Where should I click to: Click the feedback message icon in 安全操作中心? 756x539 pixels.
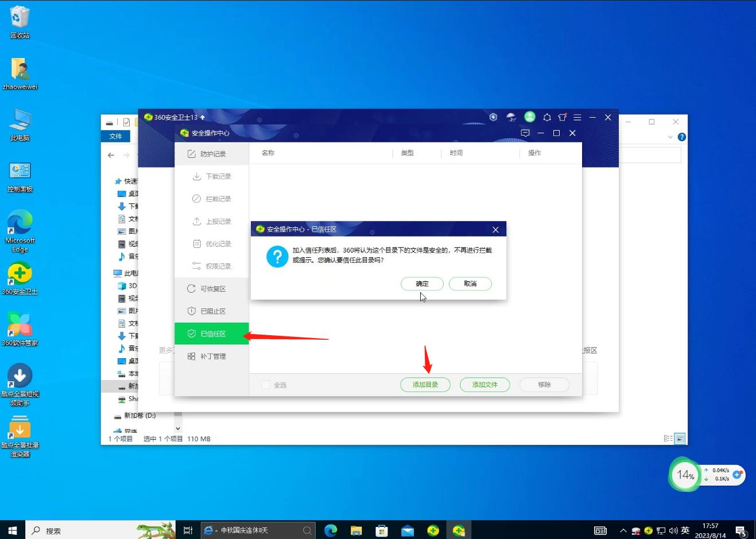tap(525, 133)
